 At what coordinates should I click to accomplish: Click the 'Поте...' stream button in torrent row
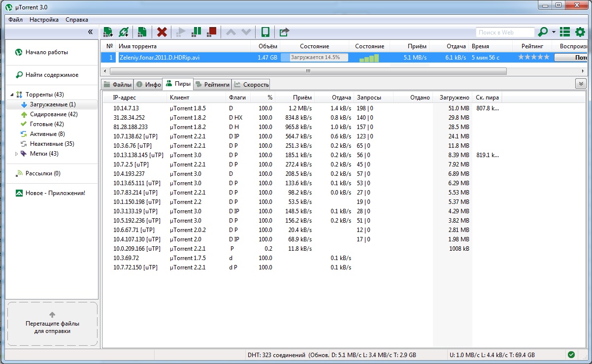click(x=571, y=57)
